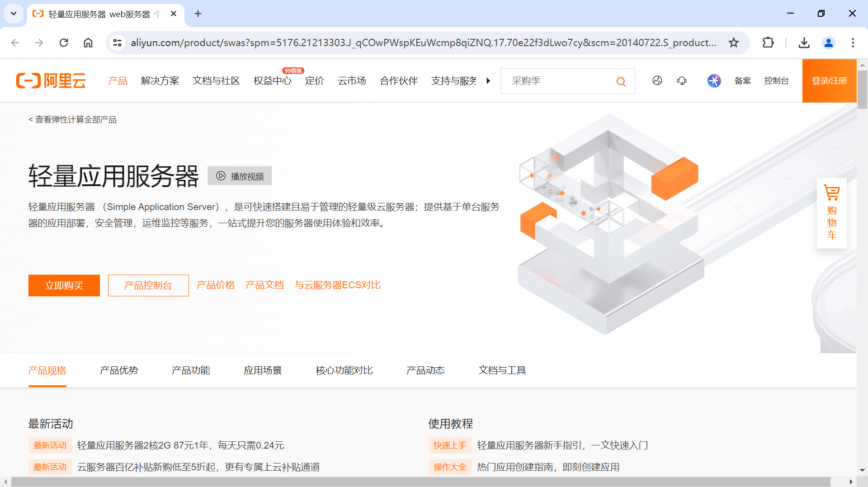Open the globe region icon
868x487 pixels.
(657, 81)
